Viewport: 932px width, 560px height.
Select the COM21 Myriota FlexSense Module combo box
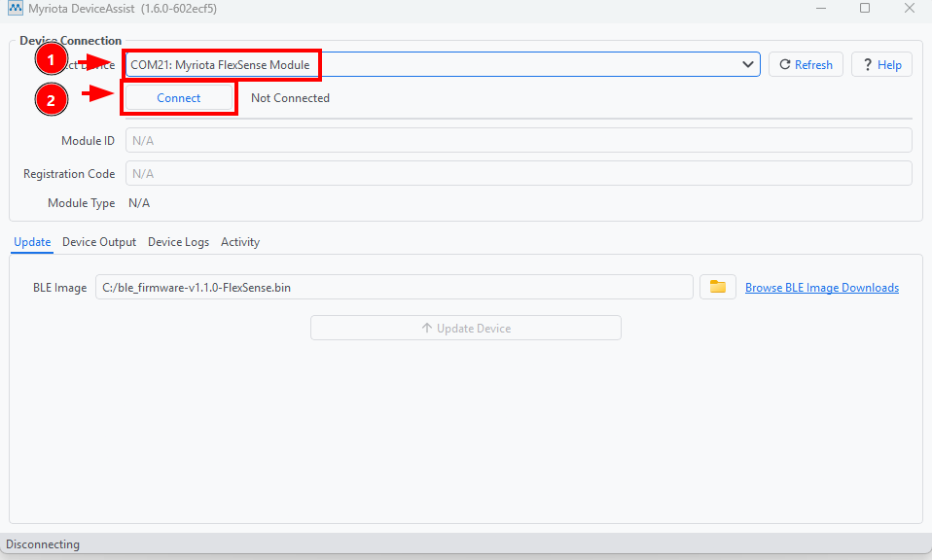click(x=443, y=64)
